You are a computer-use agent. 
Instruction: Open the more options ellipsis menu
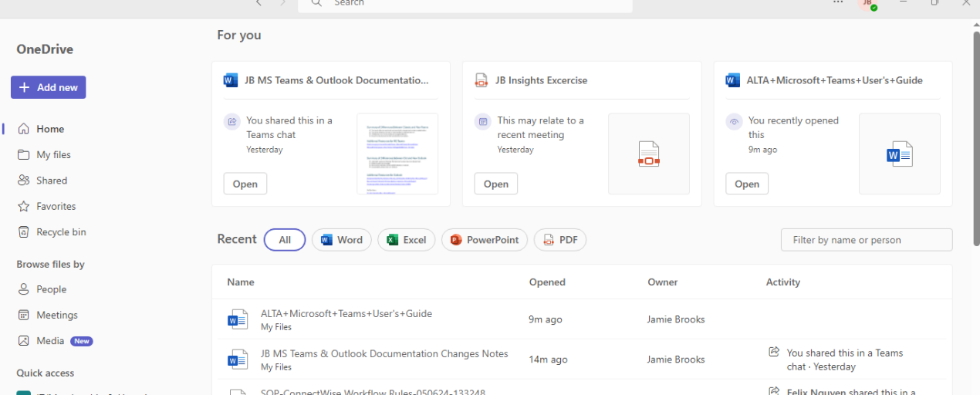[838, 3]
